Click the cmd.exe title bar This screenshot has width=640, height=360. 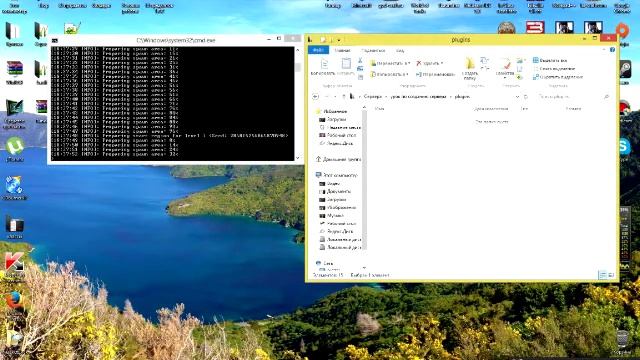click(176, 40)
